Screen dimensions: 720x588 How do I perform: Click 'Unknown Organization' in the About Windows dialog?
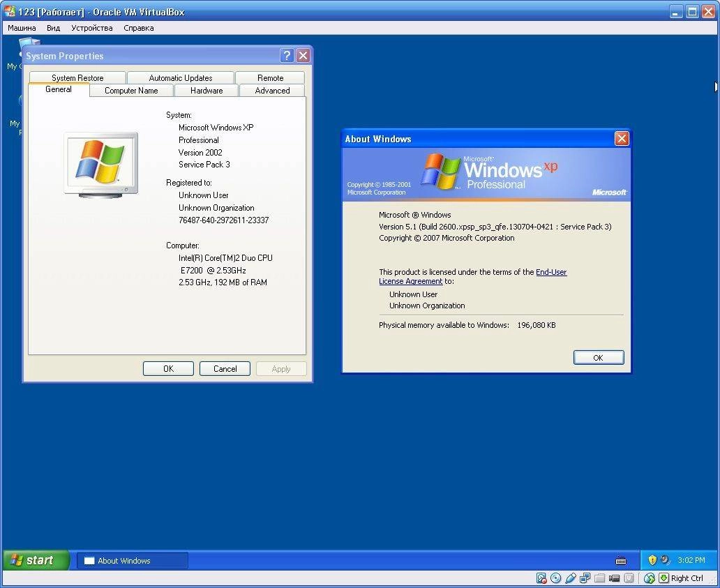coord(427,306)
